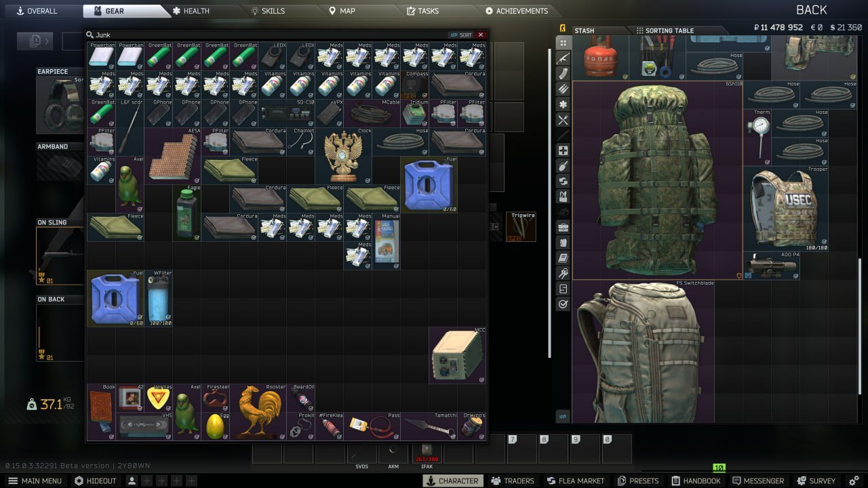Viewport: 868px width, 488px height.
Task: Select the Chainlet item
Action: 300,142
